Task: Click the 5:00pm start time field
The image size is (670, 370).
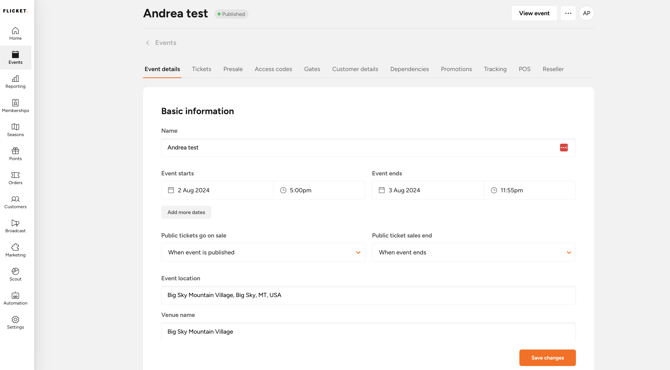Action: coord(319,190)
